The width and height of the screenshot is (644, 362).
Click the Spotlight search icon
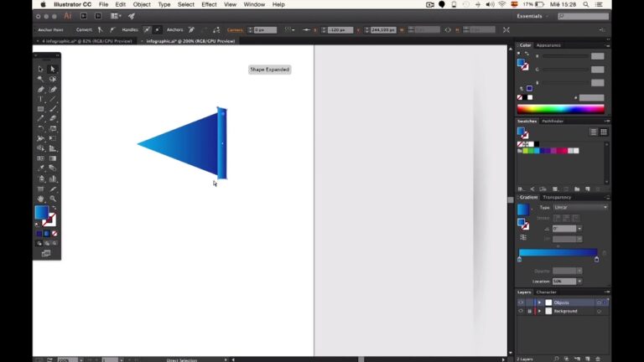click(585, 4)
